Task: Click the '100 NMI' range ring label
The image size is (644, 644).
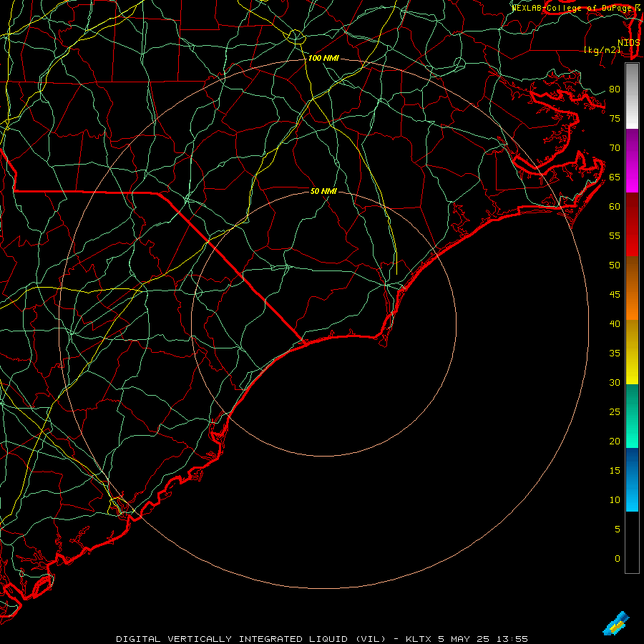Action: (x=323, y=58)
